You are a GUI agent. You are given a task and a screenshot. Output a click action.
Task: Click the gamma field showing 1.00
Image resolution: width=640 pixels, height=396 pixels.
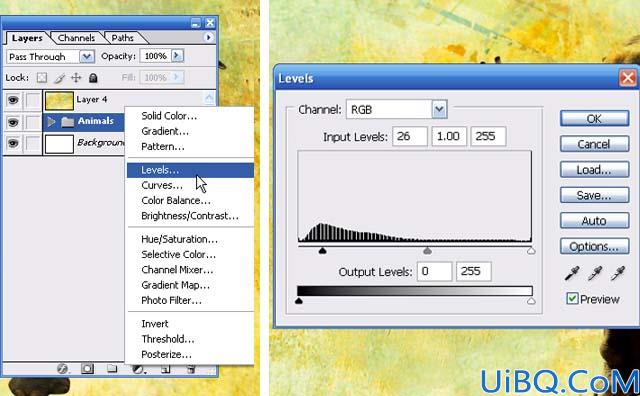pyautogui.click(x=449, y=136)
